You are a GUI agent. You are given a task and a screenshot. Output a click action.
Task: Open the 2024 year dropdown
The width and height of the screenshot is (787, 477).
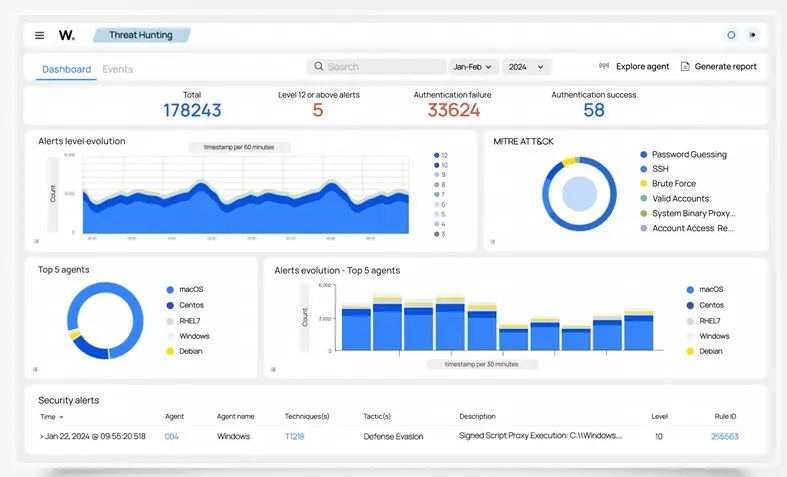[526, 67]
